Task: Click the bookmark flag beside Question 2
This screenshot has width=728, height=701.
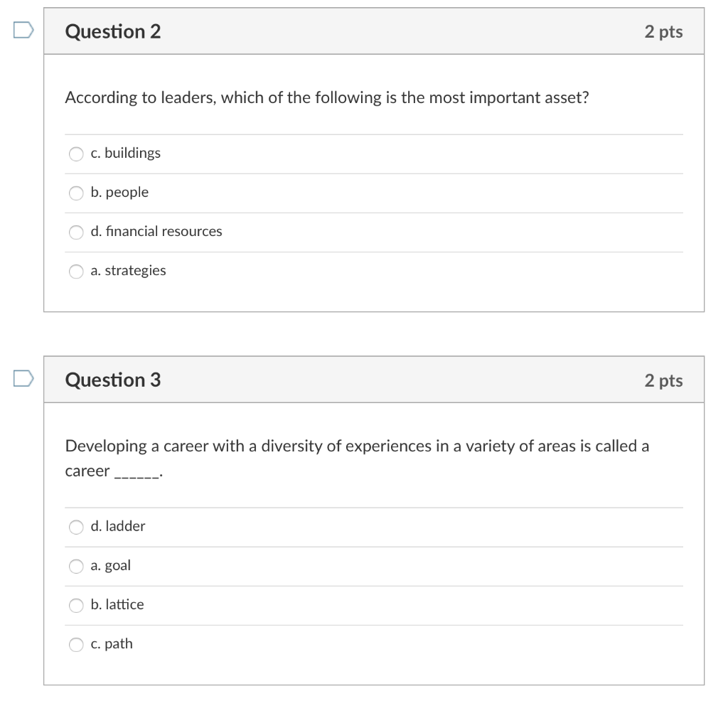Action: coord(22,29)
